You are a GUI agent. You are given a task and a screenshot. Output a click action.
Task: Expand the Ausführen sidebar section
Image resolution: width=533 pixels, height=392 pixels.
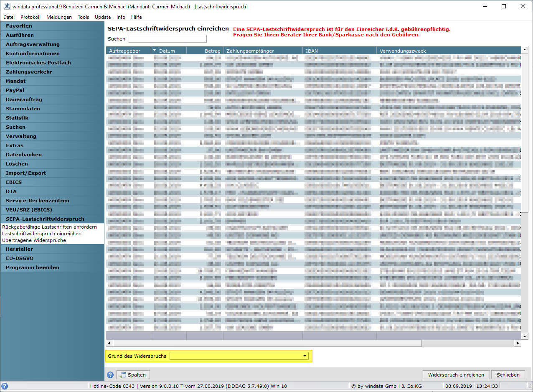tap(52, 35)
